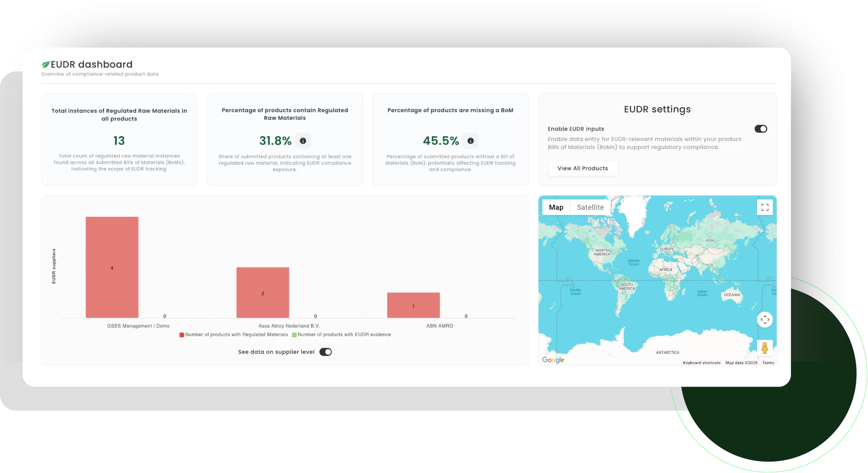The height and width of the screenshot is (473, 868).
Task: Click info icon next to 31.8%
Action: point(303,141)
